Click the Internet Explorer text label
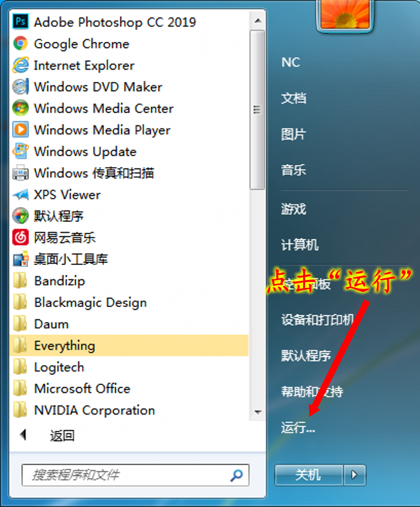Image resolution: width=420 pixels, height=507 pixels. click(84, 66)
